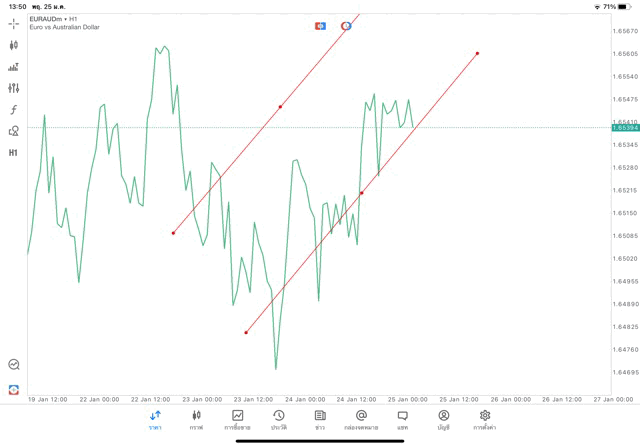Select the crosshair tool in sidebar
Screen dimensions: 640x447
pyautogui.click(x=14, y=23)
